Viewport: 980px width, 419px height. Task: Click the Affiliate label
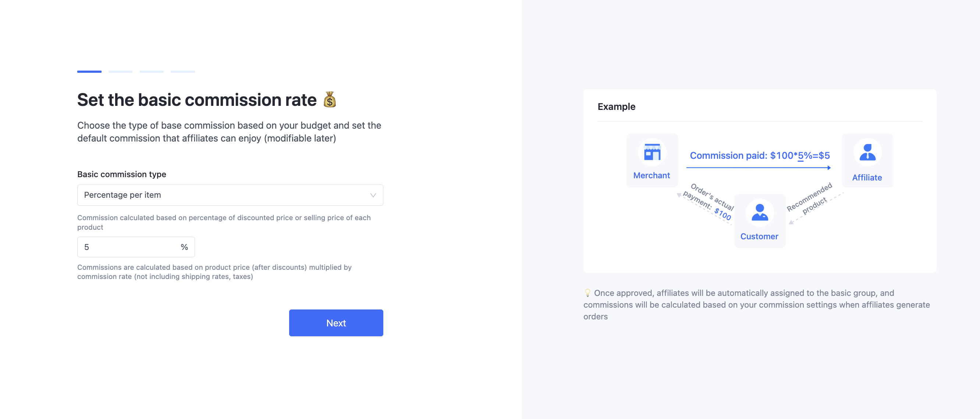pyautogui.click(x=867, y=178)
